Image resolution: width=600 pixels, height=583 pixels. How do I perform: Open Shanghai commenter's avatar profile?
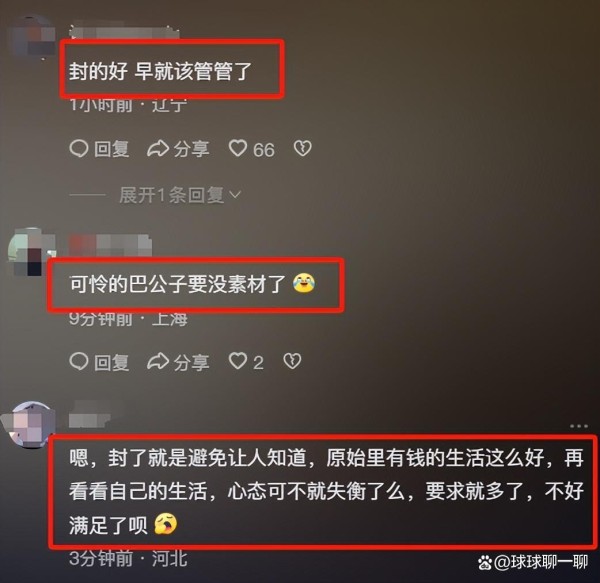[x=31, y=252]
